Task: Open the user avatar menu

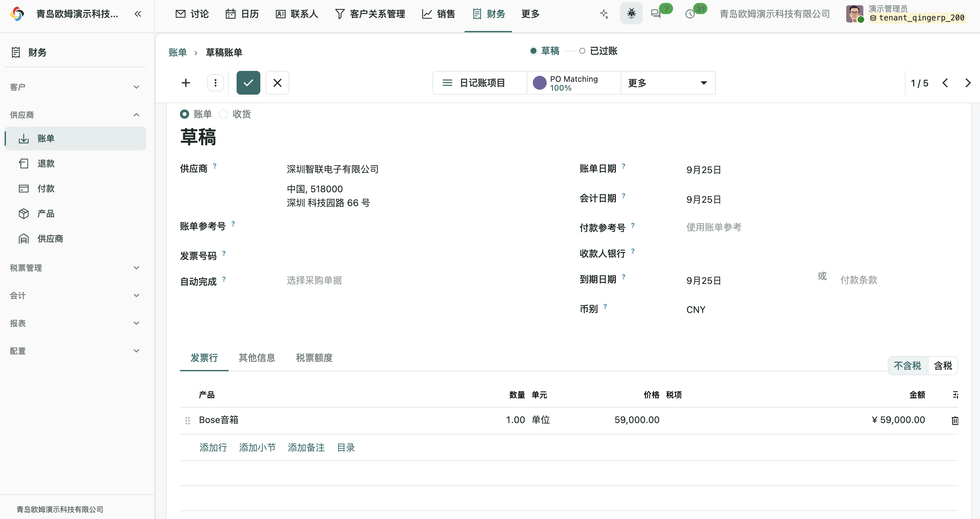Action: point(854,14)
